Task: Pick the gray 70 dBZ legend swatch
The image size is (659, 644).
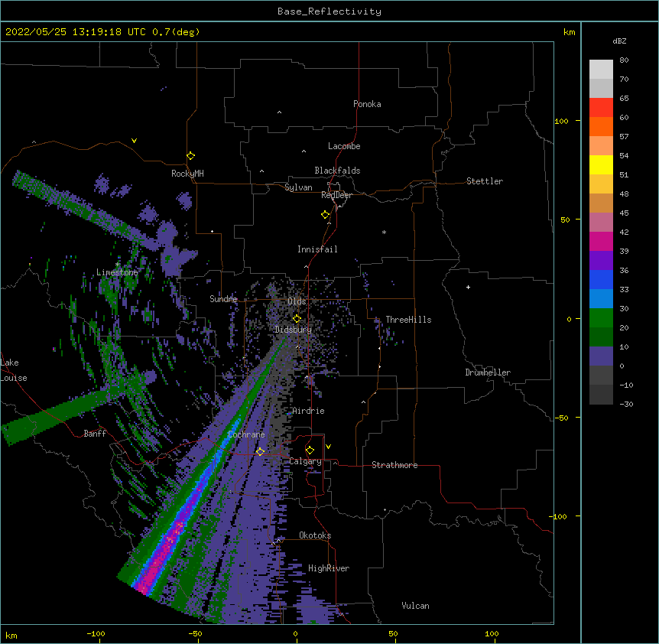Action: tap(601, 88)
